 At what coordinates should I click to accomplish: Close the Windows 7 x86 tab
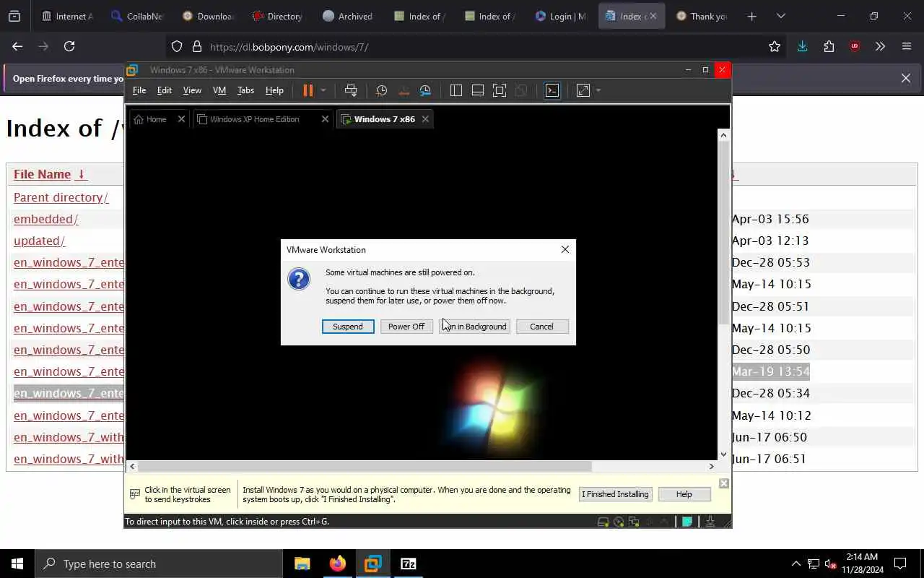[x=425, y=119]
